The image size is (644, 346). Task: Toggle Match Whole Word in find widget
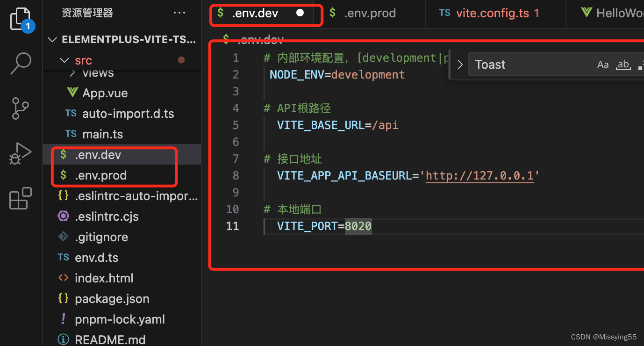tap(623, 65)
